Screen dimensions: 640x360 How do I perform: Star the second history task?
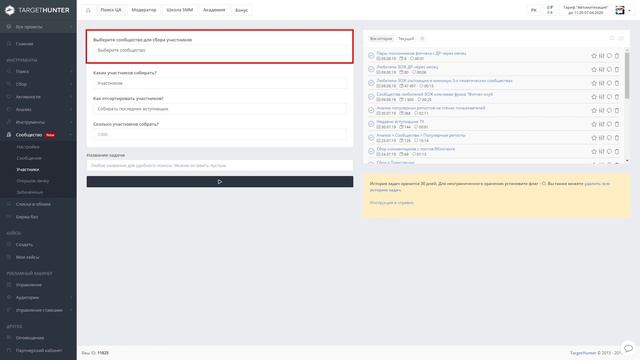(594, 69)
